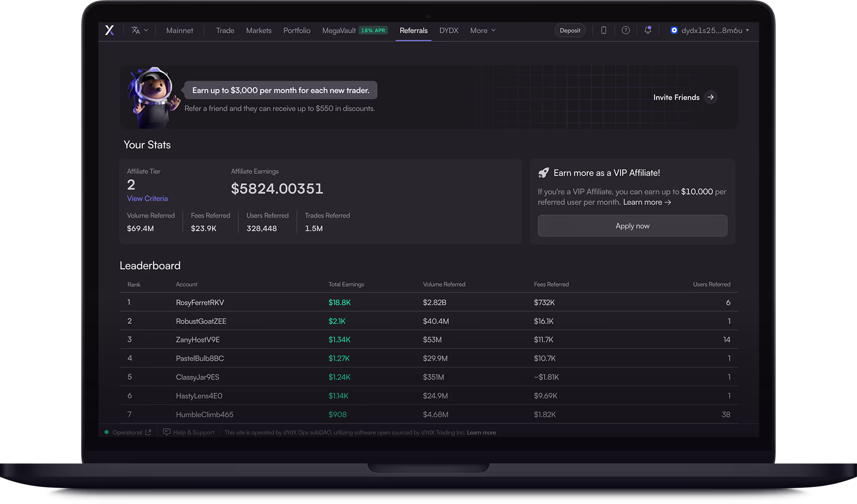Click the -$1.81K fees referred cell
Viewport: 857px width, 504px height.
click(546, 377)
